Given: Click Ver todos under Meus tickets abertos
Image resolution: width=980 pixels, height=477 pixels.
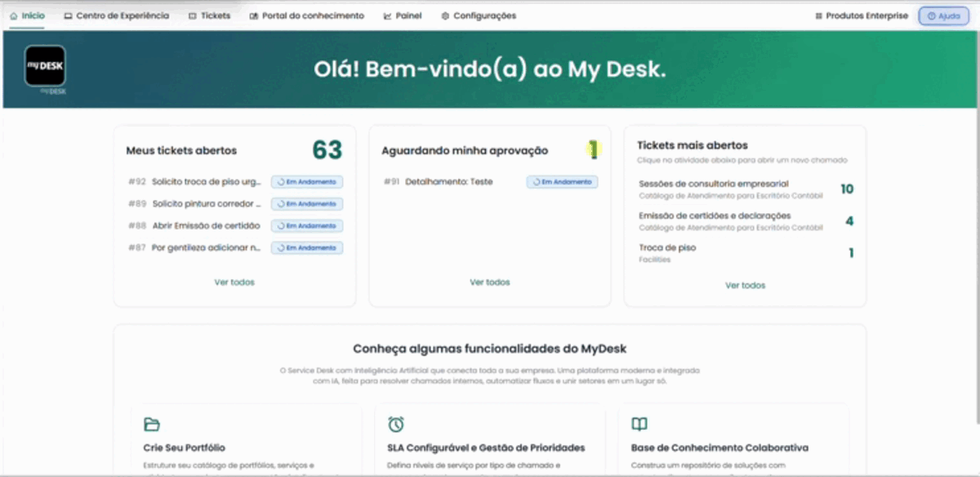Looking at the screenshot, I should 234,282.
